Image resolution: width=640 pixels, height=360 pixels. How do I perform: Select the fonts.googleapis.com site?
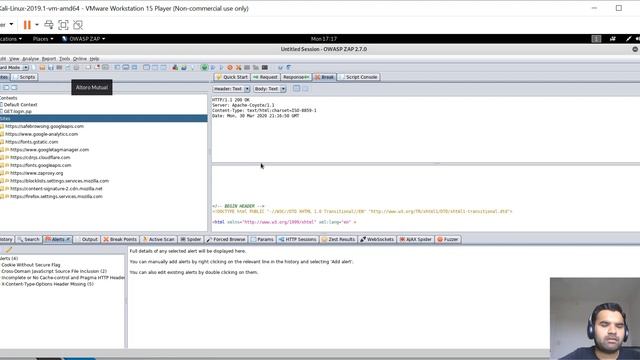coord(40,165)
